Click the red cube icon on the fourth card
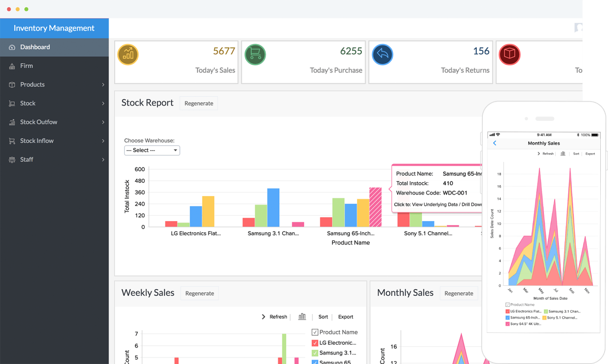The image size is (608, 364). coord(510,54)
